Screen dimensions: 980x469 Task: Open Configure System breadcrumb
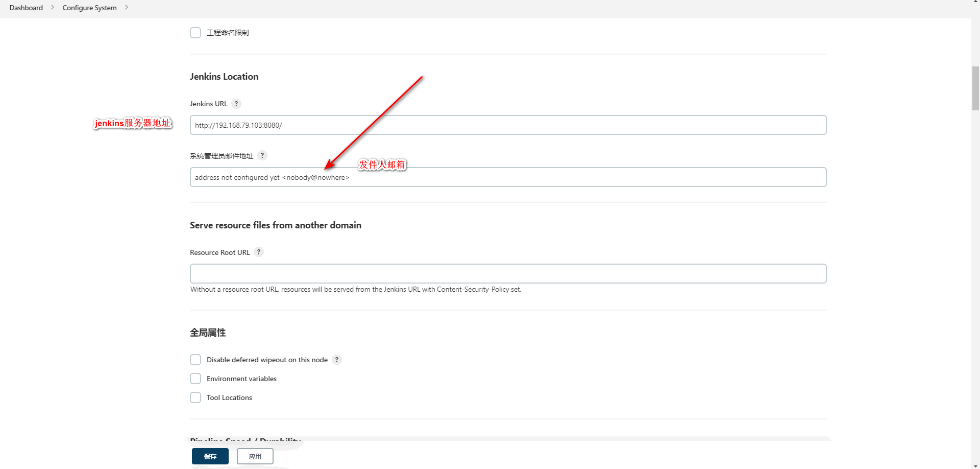pos(89,8)
